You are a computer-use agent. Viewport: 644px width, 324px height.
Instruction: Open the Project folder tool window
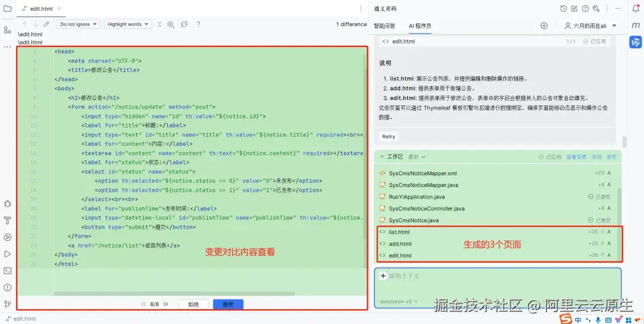pyautogui.click(x=7, y=8)
